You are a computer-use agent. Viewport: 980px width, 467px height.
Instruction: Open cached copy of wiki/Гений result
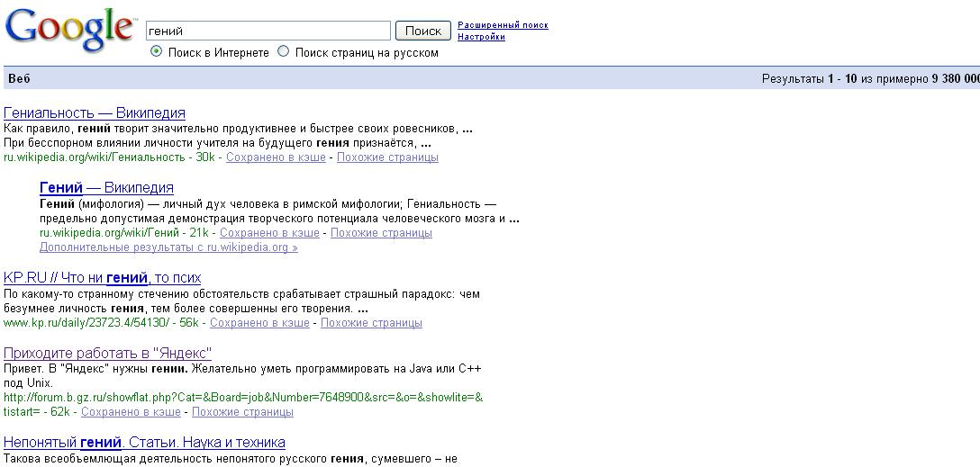tap(269, 233)
